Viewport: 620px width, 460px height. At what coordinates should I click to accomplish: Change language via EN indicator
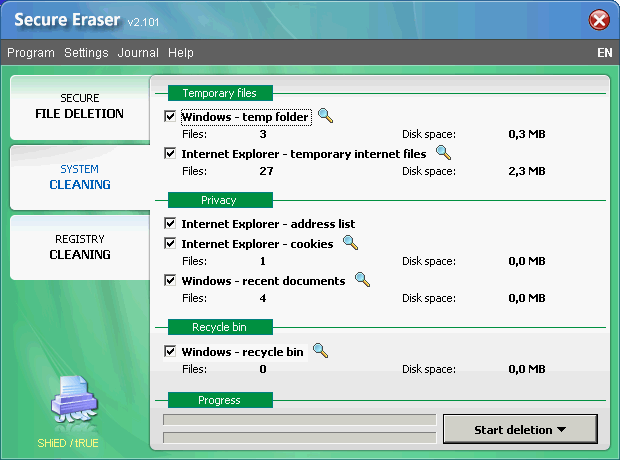pyautogui.click(x=605, y=53)
